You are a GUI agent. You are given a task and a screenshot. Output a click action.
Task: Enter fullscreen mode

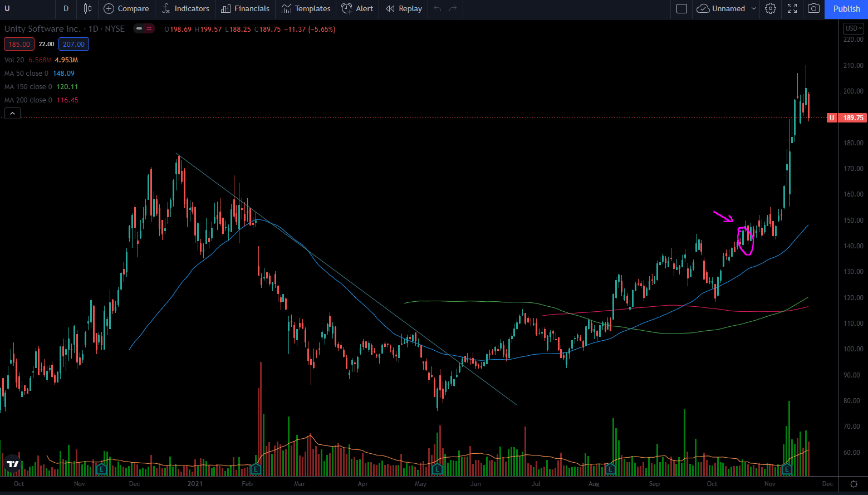tap(792, 8)
